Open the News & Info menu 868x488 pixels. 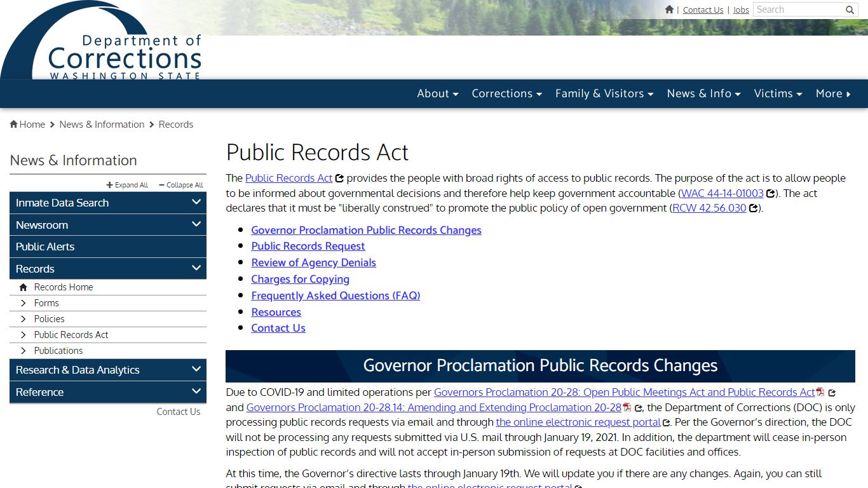pos(703,93)
